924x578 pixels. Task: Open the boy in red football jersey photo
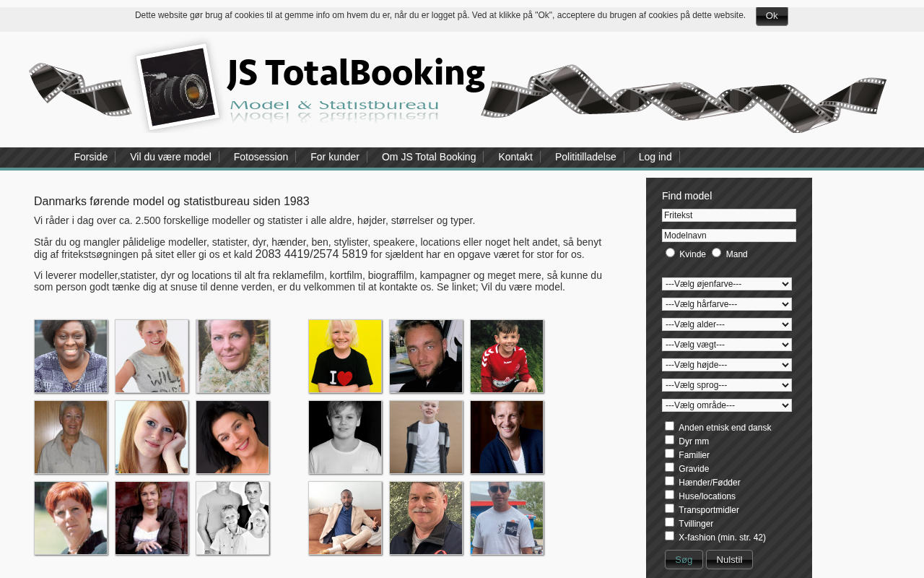click(x=507, y=356)
